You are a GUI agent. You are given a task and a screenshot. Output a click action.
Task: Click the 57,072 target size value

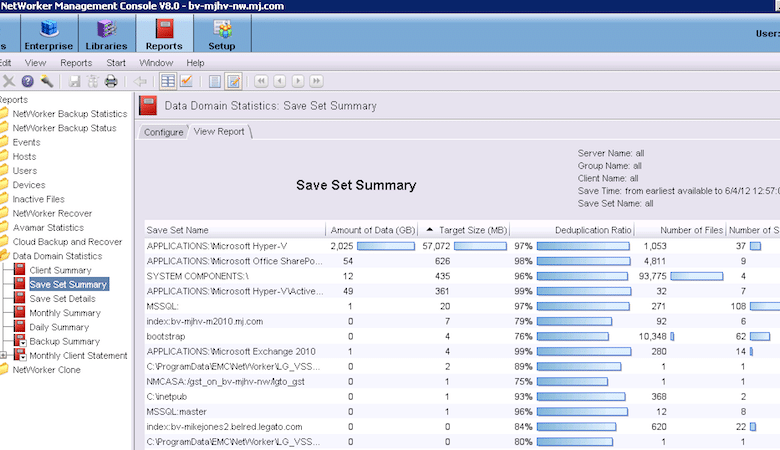pyautogui.click(x=436, y=246)
